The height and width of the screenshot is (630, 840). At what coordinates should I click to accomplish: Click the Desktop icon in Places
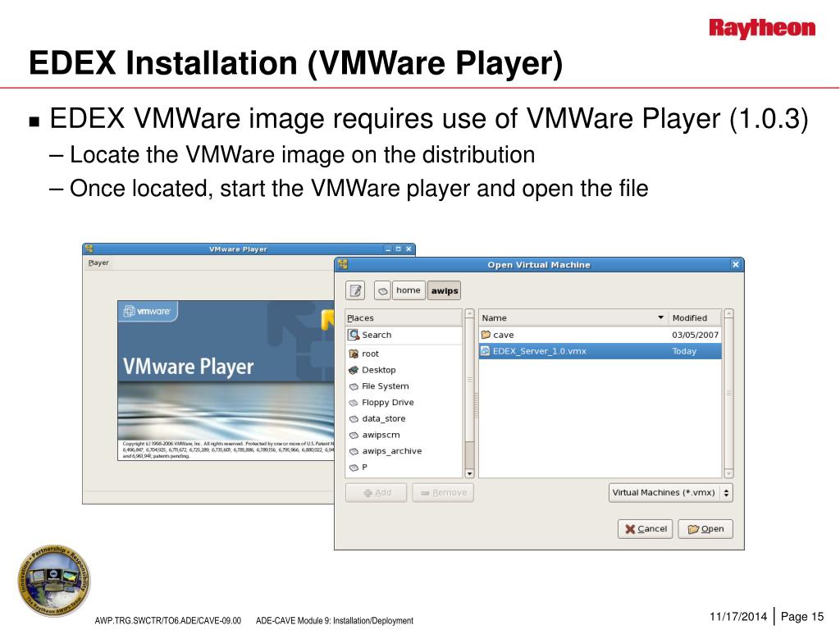[354, 370]
